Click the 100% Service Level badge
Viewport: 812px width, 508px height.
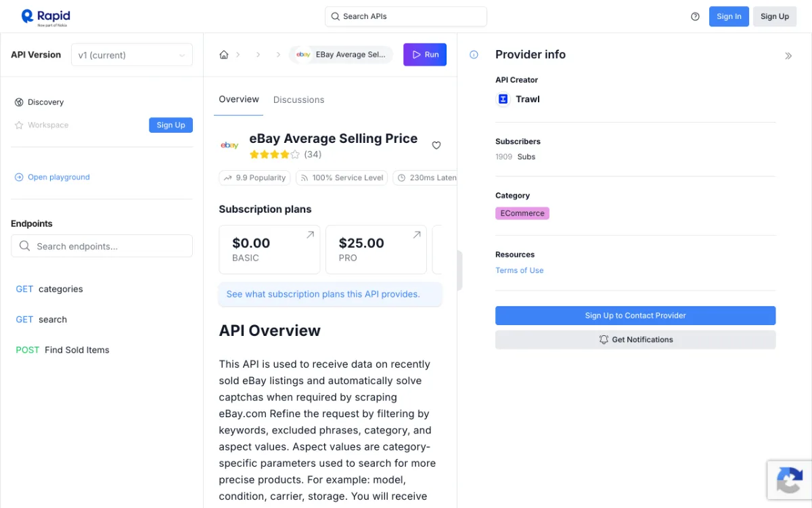[x=342, y=177]
